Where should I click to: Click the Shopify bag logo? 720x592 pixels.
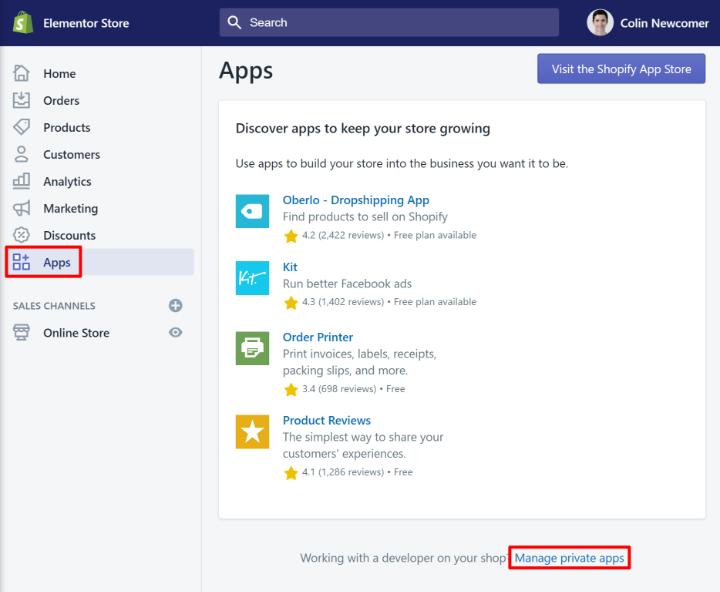tap(22, 23)
